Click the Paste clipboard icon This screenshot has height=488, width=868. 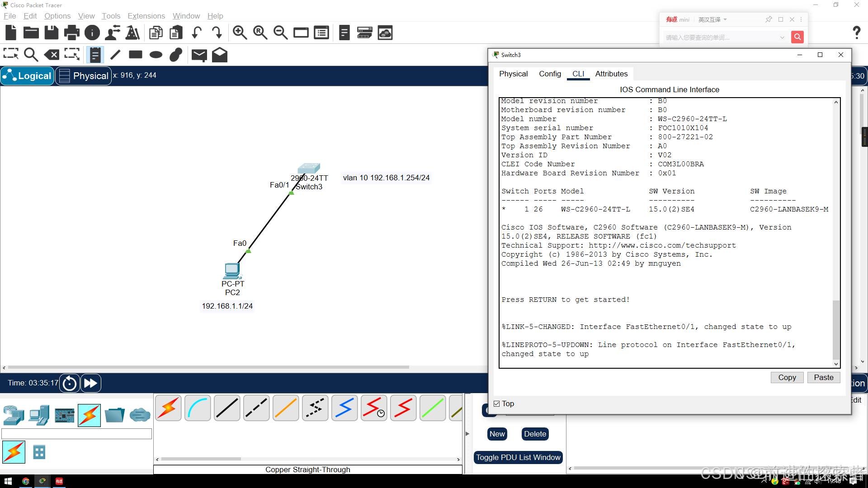coord(176,33)
